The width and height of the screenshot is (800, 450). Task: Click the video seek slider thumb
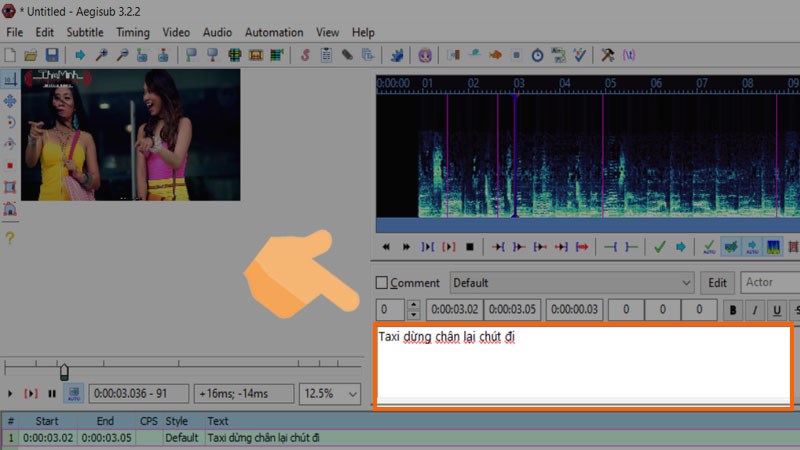64,371
